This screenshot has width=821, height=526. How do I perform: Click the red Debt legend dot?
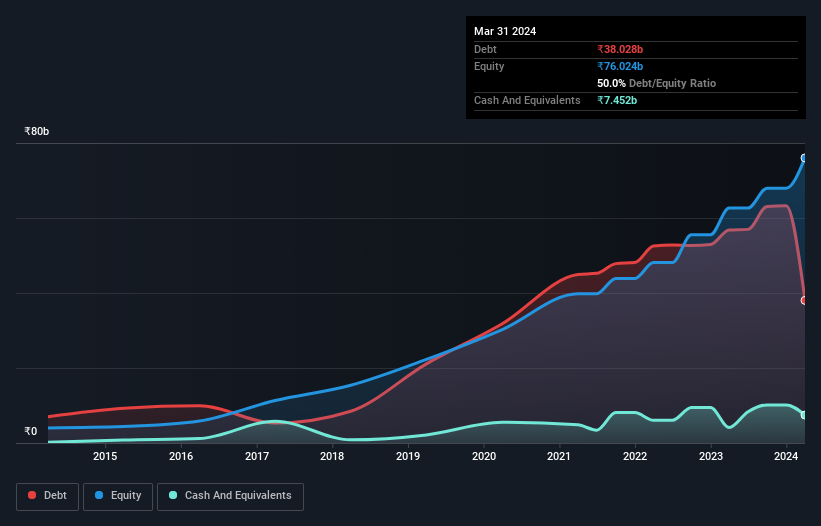pyautogui.click(x=32, y=495)
